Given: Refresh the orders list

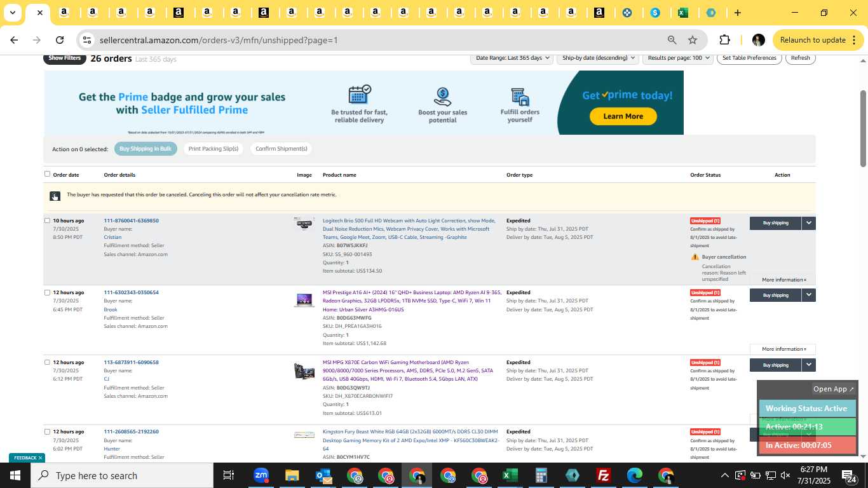Looking at the screenshot, I should pyautogui.click(x=800, y=58).
